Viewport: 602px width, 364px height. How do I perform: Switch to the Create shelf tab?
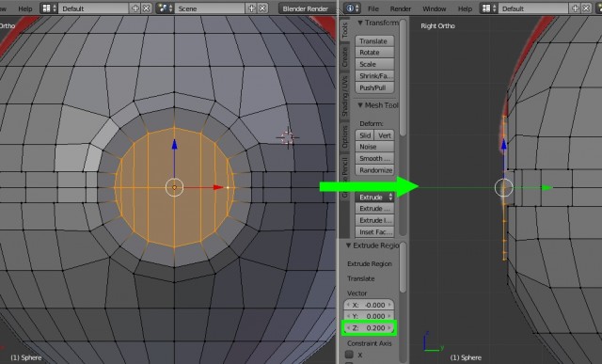(344, 56)
